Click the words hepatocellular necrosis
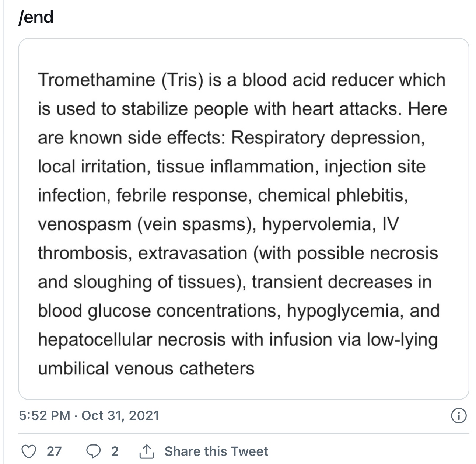Viewport: 476px width, 464px height. point(132,339)
